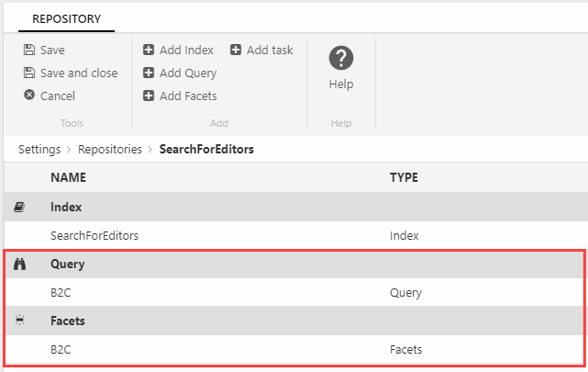This screenshot has height=372, width=588.
Task: Switch to the REPOSITORY tab
Action: tap(66, 18)
